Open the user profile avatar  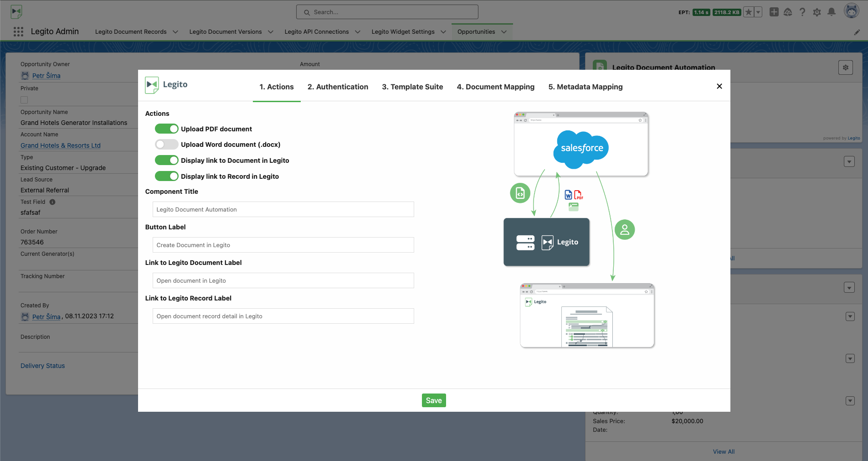point(851,11)
